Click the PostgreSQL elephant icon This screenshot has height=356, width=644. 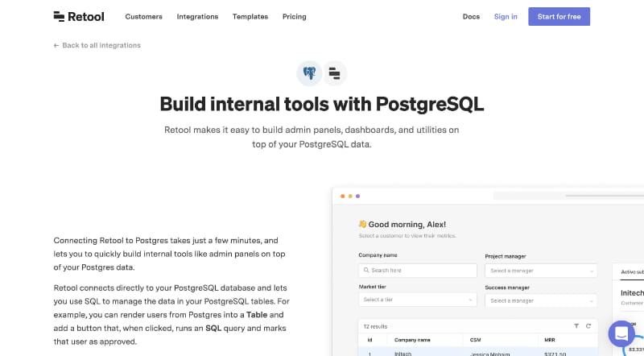coord(309,73)
